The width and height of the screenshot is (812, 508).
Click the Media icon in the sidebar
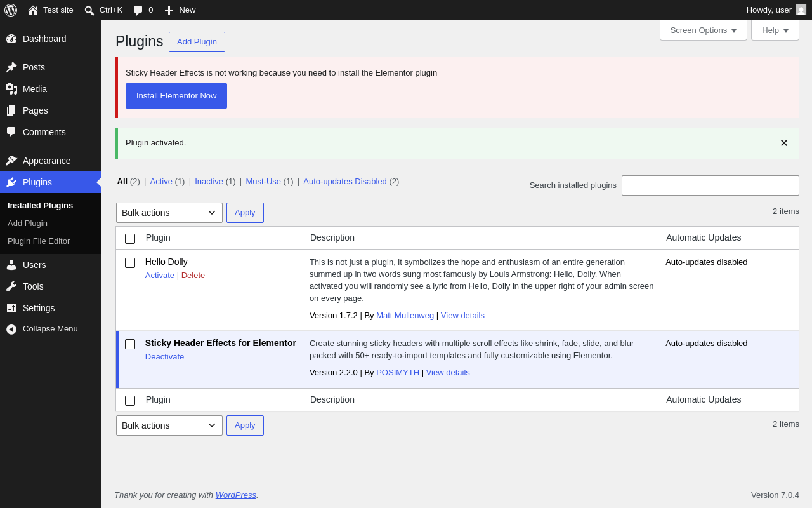pyautogui.click(x=11, y=89)
